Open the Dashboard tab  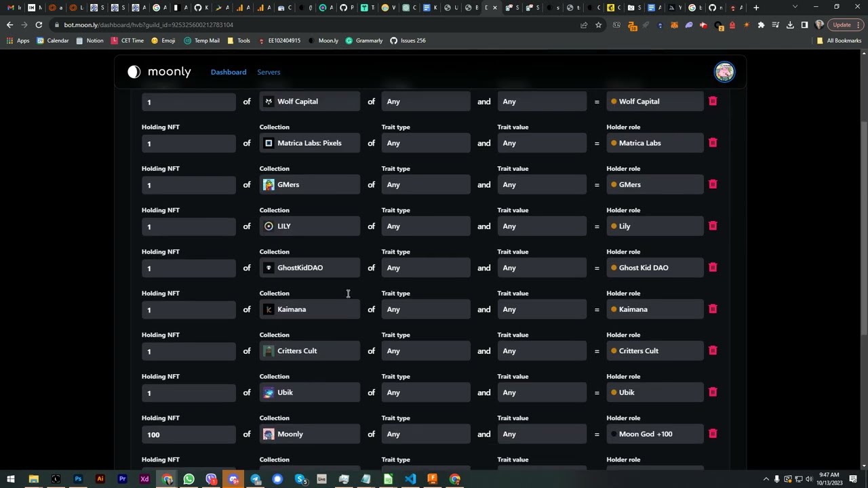tap(229, 72)
